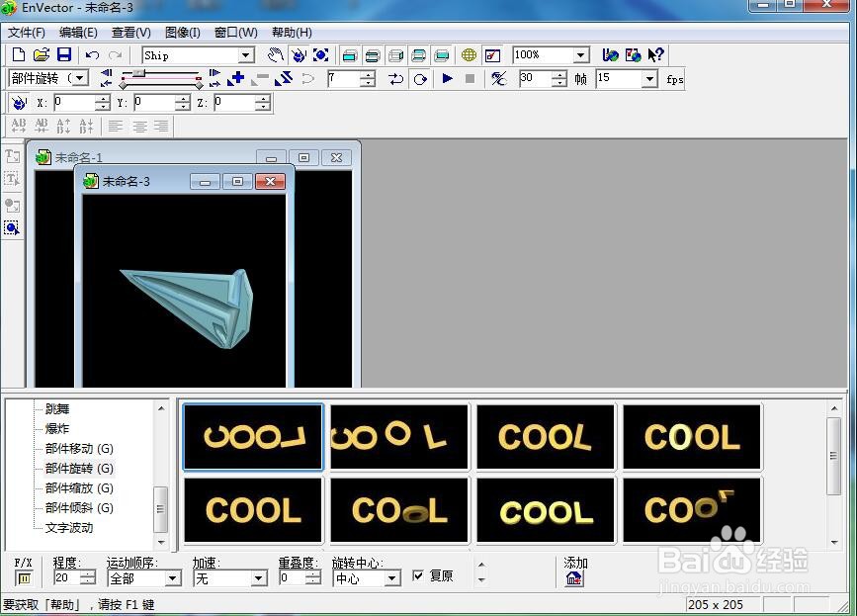Image resolution: width=857 pixels, height=616 pixels.
Task: Save the project with the floppy disk icon
Action: (x=64, y=54)
